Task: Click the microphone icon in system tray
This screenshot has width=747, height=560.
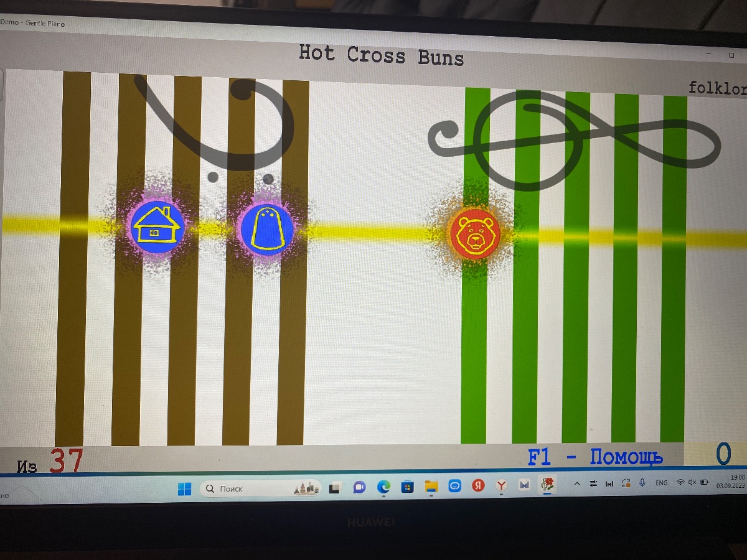Action: point(642,483)
